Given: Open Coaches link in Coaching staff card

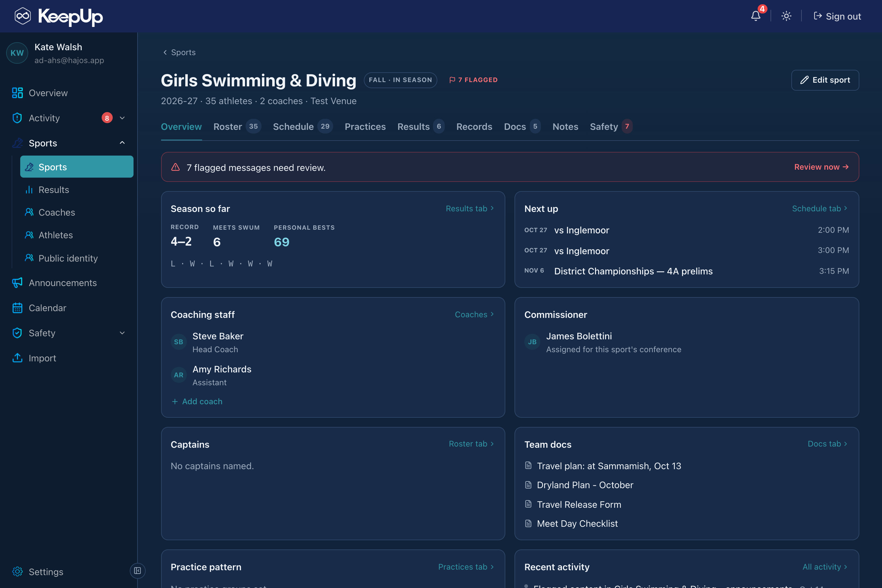Looking at the screenshot, I should click(474, 314).
